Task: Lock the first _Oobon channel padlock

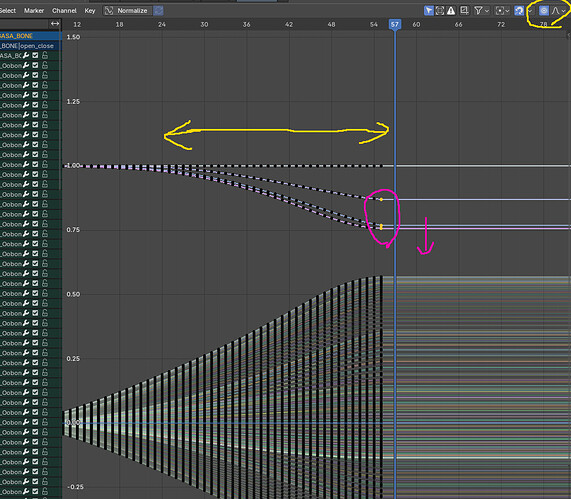Action: click(x=44, y=65)
